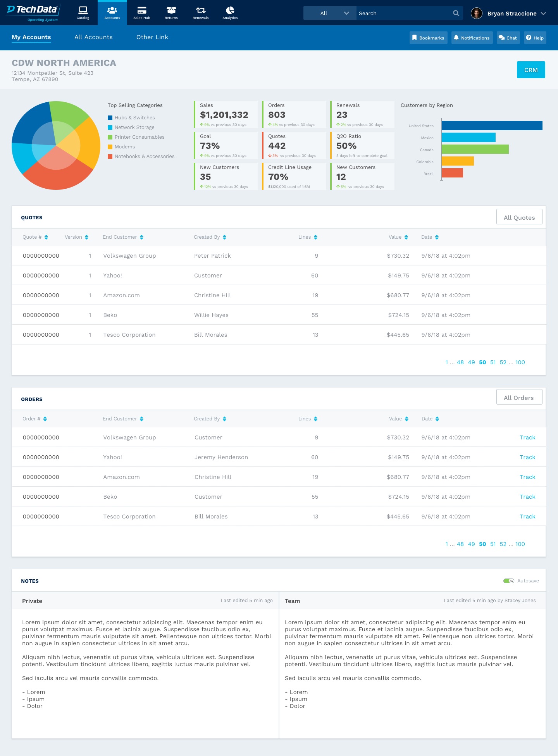
Task: Sort orders by Date arrows
Action: pyautogui.click(x=437, y=419)
